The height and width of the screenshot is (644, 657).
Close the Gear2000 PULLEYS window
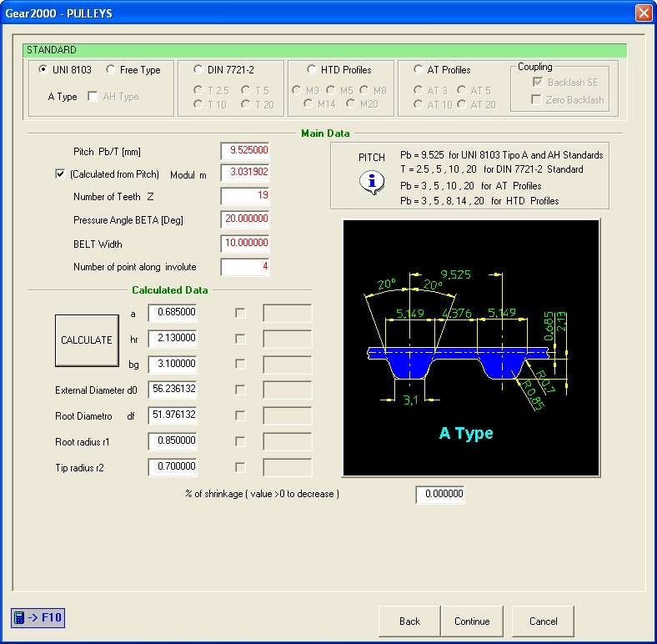point(643,13)
